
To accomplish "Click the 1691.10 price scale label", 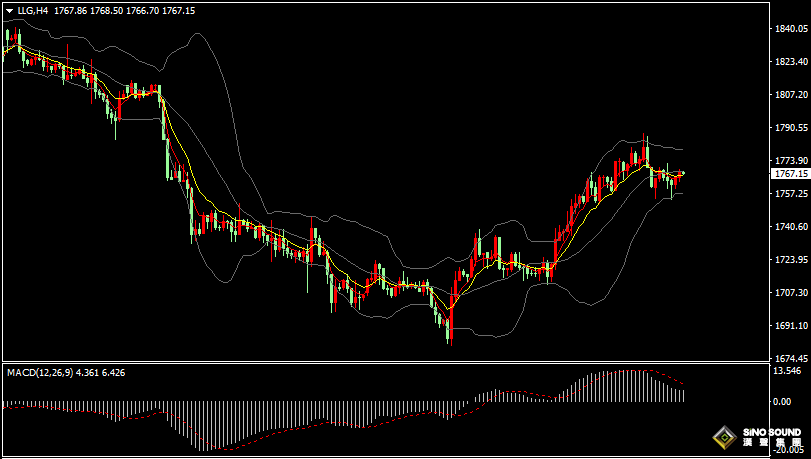I will click(x=790, y=326).
